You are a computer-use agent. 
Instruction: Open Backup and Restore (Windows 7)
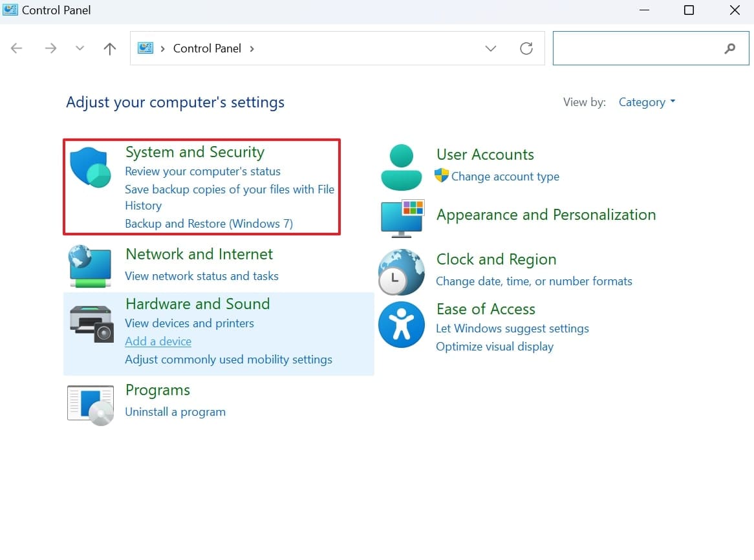(208, 224)
